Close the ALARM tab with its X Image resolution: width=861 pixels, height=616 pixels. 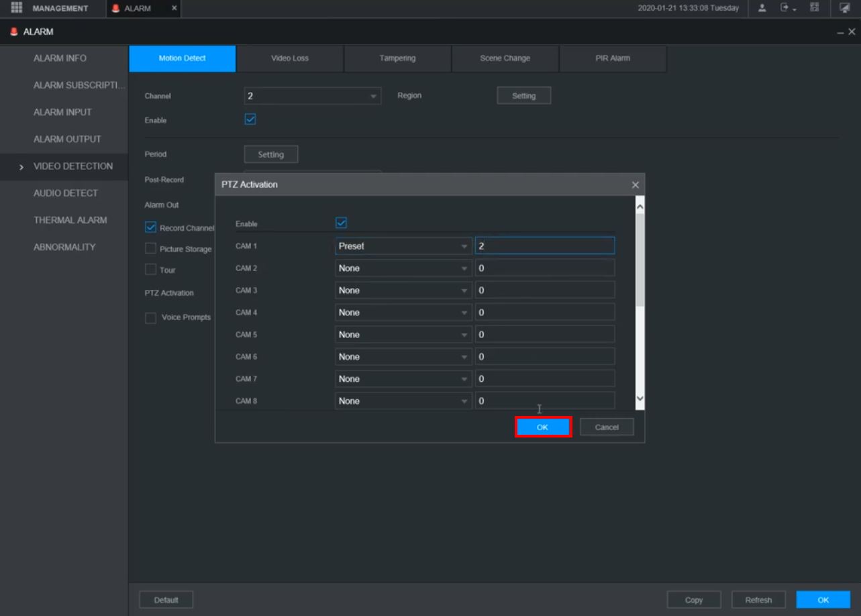[x=174, y=8]
